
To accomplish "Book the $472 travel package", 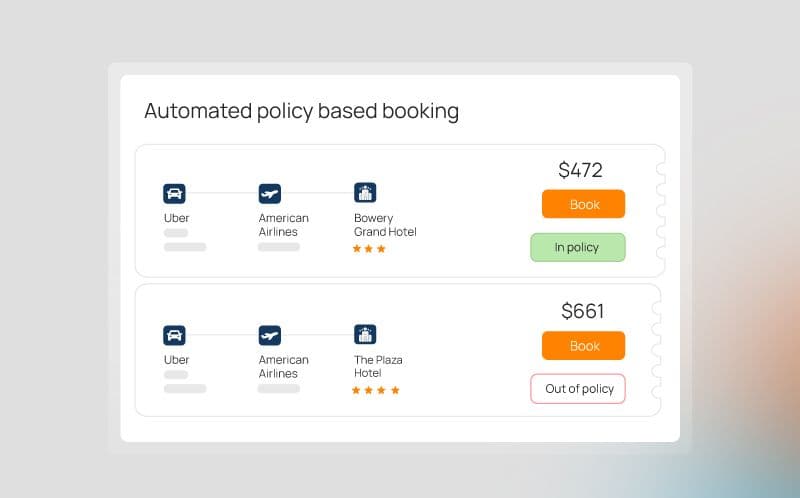I will (x=584, y=204).
